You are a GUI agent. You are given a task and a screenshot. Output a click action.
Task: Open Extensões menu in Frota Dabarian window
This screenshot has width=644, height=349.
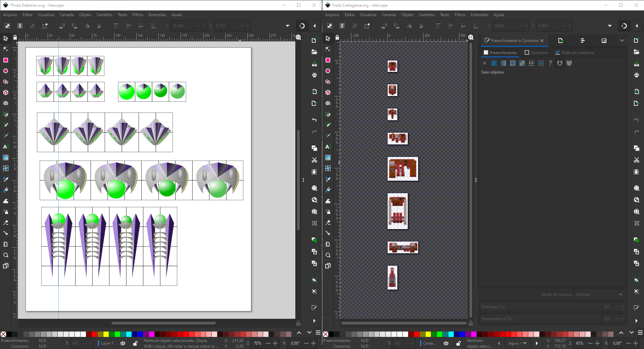pyautogui.click(x=157, y=15)
